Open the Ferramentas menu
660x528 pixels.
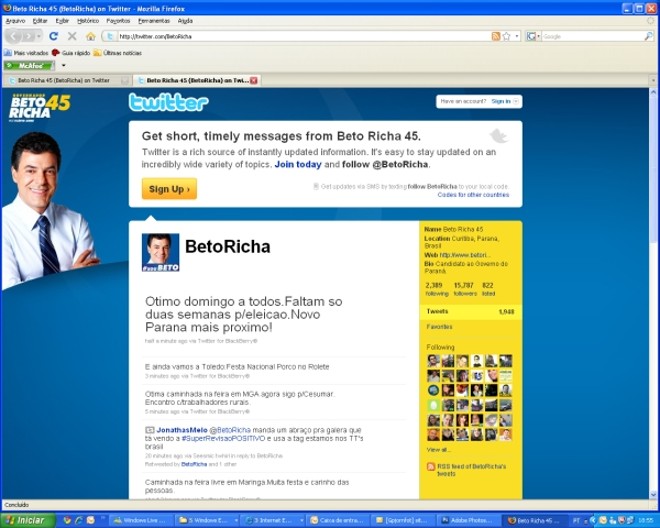coord(153,20)
